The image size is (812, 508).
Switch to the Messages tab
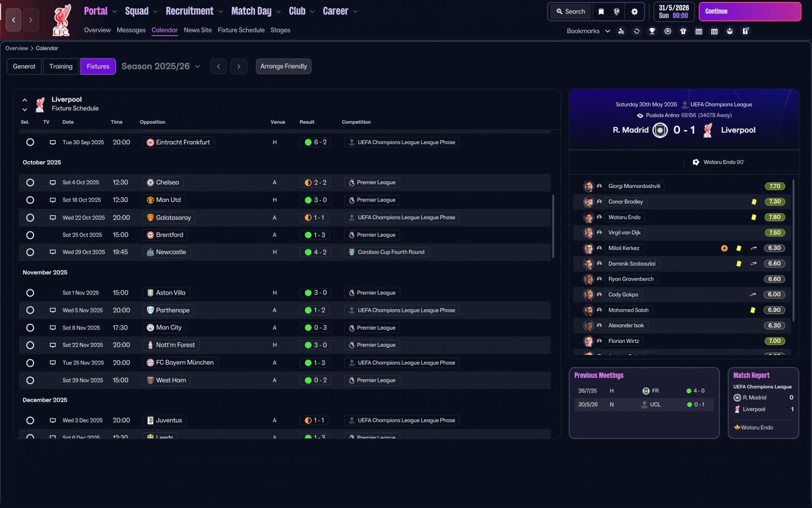pyautogui.click(x=131, y=30)
